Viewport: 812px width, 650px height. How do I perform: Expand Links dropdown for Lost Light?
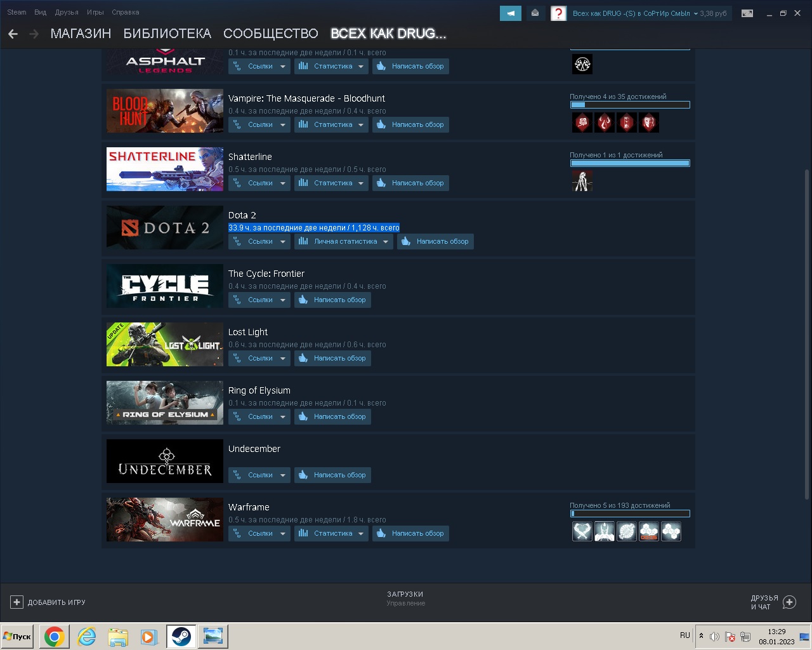(259, 358)
